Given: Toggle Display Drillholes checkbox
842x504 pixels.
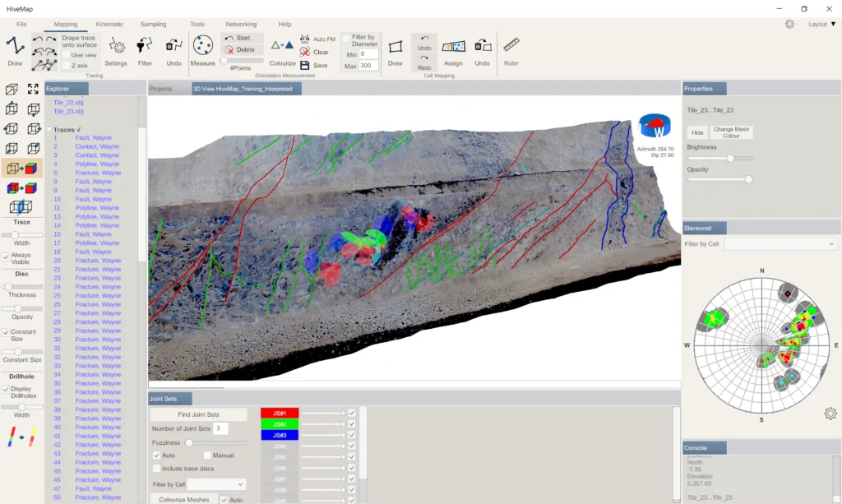Looking at the screenshot, I should point(6,390).
